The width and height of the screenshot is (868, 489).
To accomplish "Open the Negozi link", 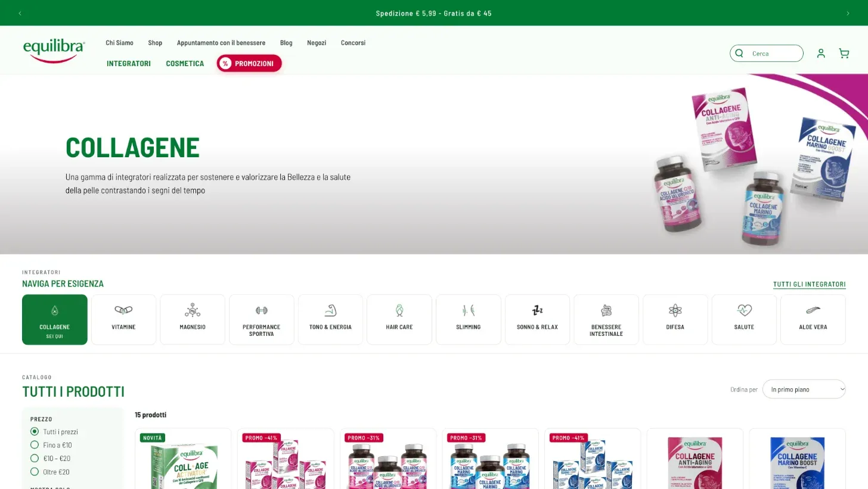I will (x=317, y=43).
